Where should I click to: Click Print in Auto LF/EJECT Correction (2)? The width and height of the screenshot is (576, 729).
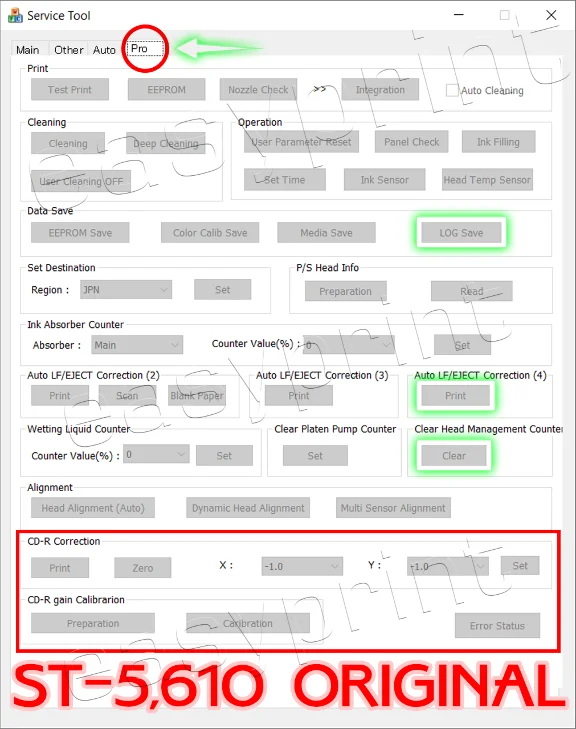tap(60, 396)
